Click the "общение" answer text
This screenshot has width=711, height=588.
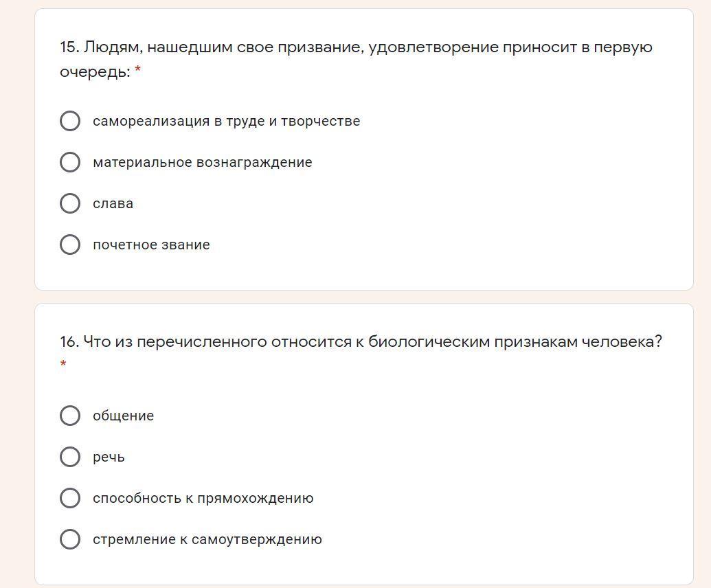(x=123, y=416)
